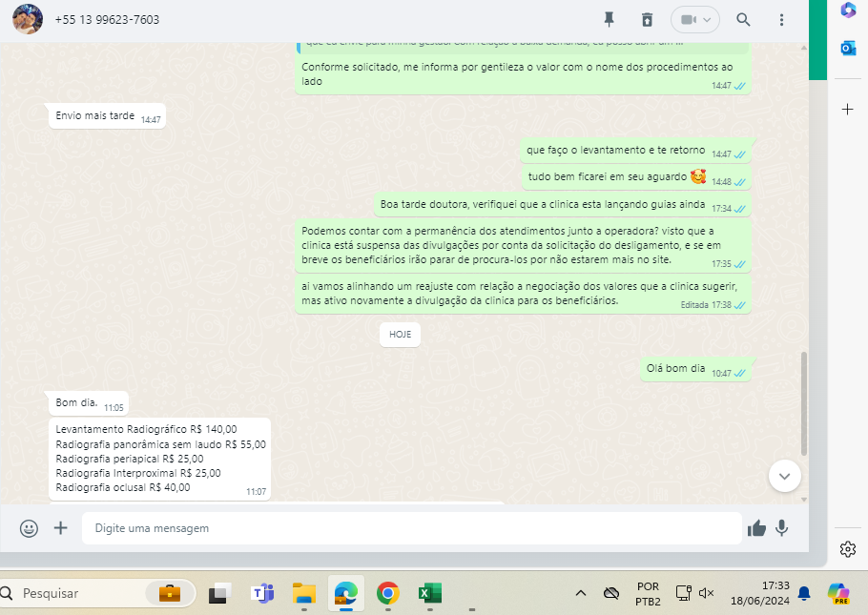Click the 'tudo bem ficarei em seu aguardo' message

[636, 177]
